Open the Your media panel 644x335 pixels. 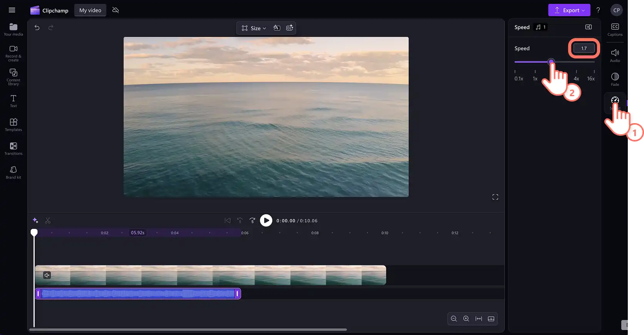pos(13,29)
